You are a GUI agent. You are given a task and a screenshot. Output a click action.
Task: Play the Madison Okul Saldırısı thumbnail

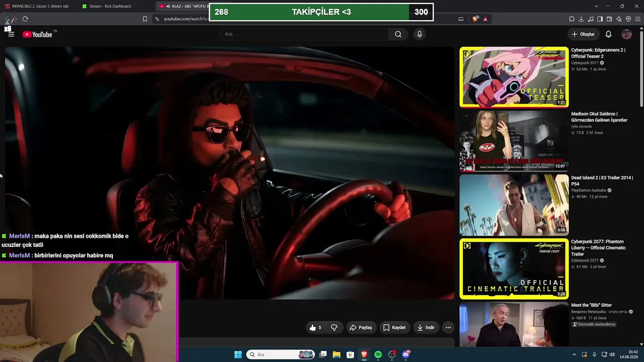514,141
